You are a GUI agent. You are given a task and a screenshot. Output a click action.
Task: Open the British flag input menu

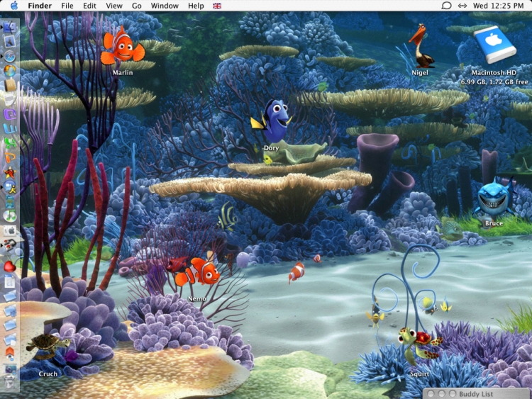pyautogui.click(x=217, y=6)
